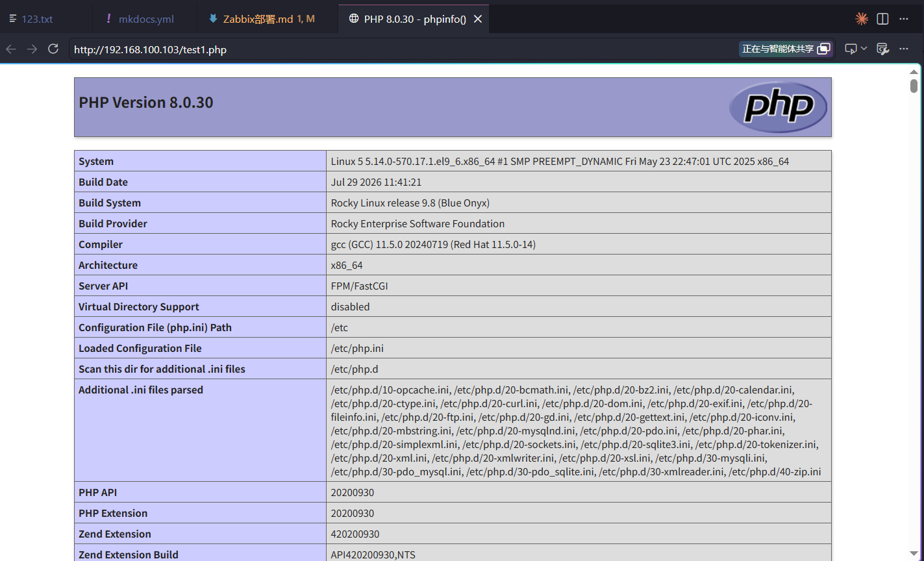The image size is (924, 561).
Task: Click the "Server API" row label
Action: (103, 286)
